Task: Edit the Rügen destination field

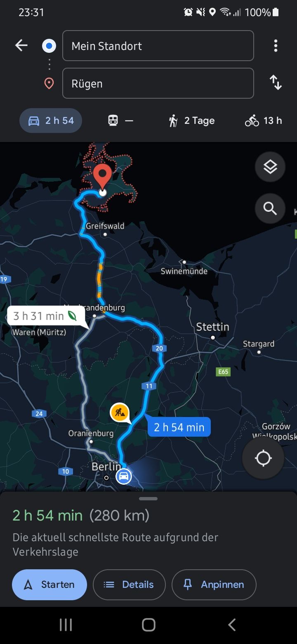Action: tap(158, 83)
